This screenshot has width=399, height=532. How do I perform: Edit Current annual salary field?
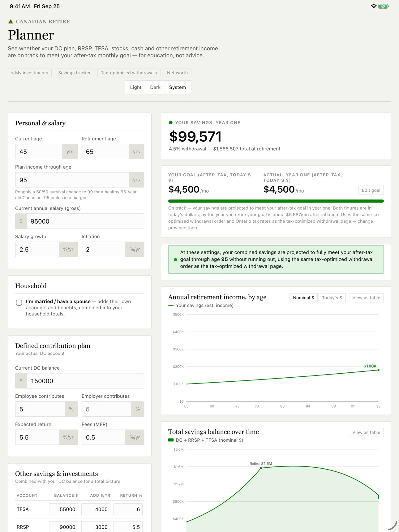coord(85,221)
